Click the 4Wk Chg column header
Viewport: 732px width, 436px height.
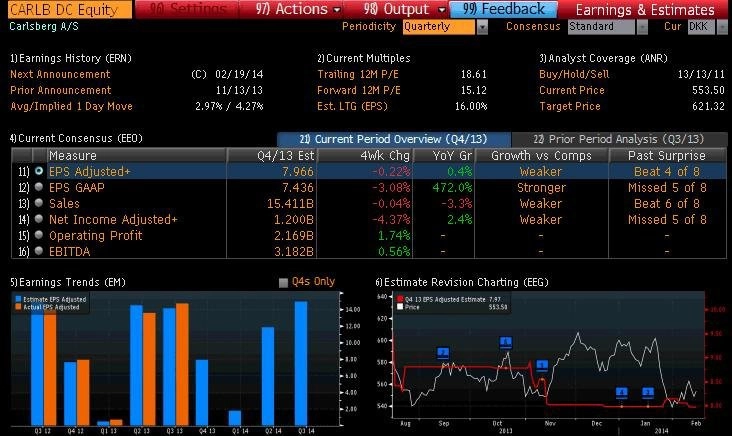364,155
